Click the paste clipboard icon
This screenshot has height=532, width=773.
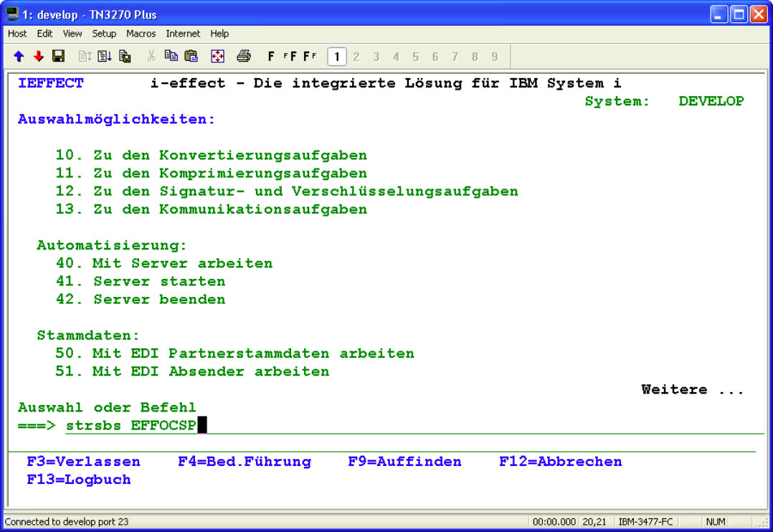[x=191, y=56]
